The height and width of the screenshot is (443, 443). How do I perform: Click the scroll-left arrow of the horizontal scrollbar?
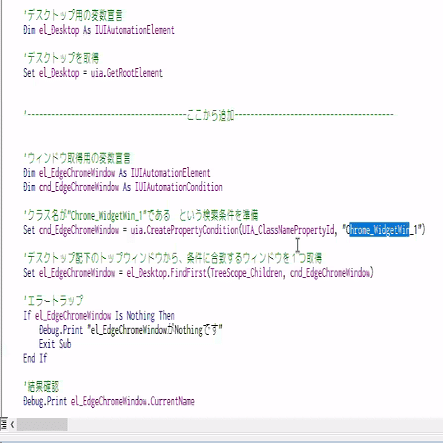(x=12, y=424)
